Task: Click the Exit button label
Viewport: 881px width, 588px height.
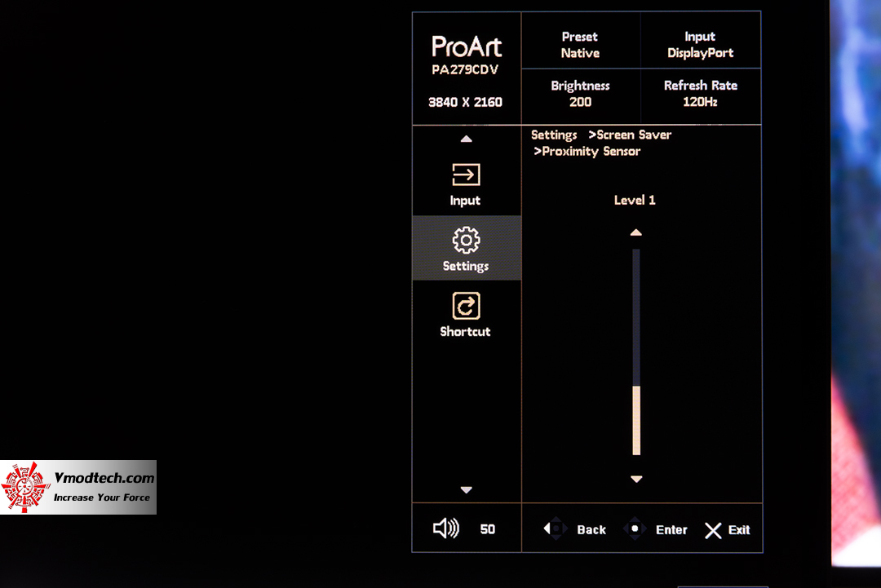Action: click(739, 529)
